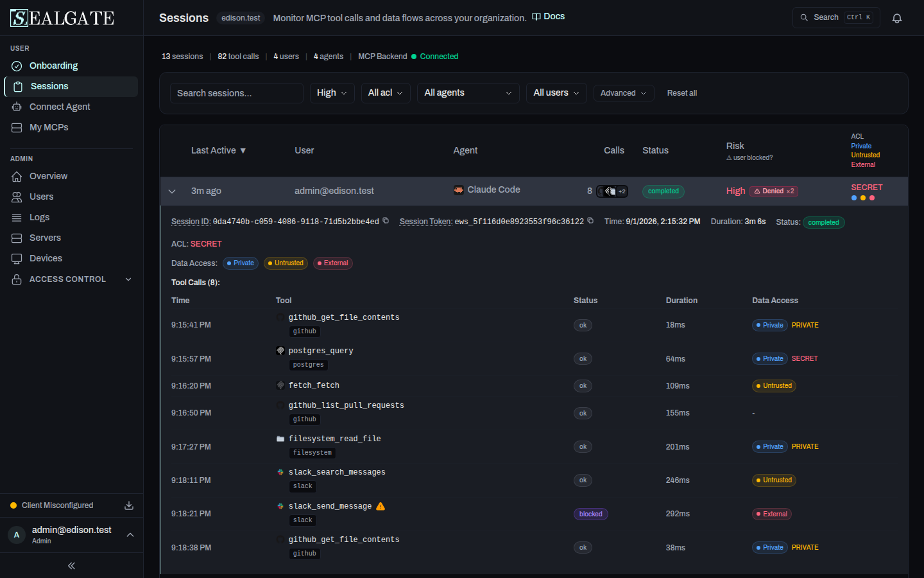This screenshot has height=578, width=924.
Task: Click the Claude Code agent icon
Action: [x=459, y=189]
